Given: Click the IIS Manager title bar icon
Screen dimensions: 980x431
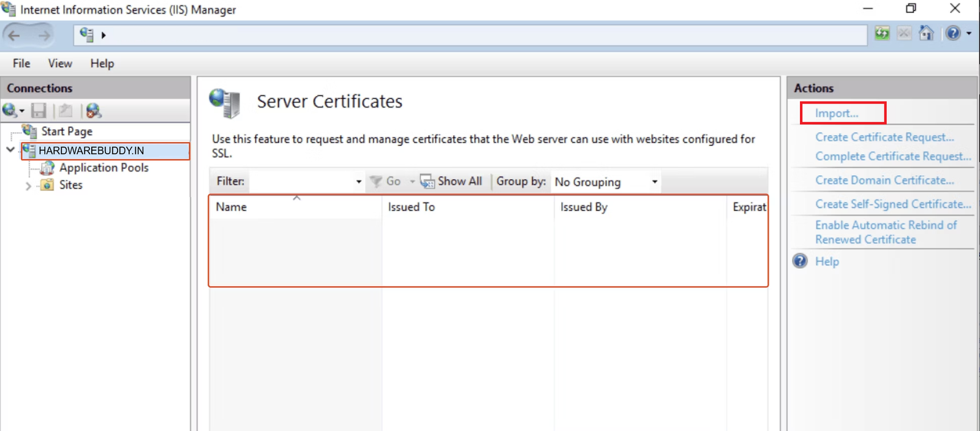Looking at the screenshot, I should point(9,9).
